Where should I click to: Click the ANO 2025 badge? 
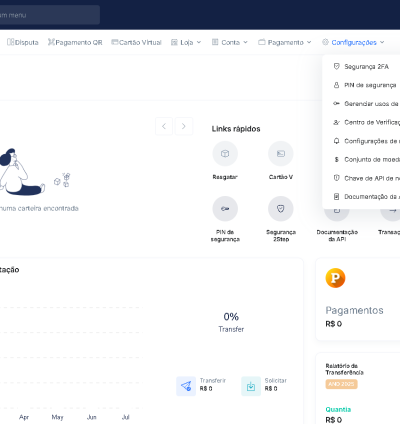[x=341, y=384]
